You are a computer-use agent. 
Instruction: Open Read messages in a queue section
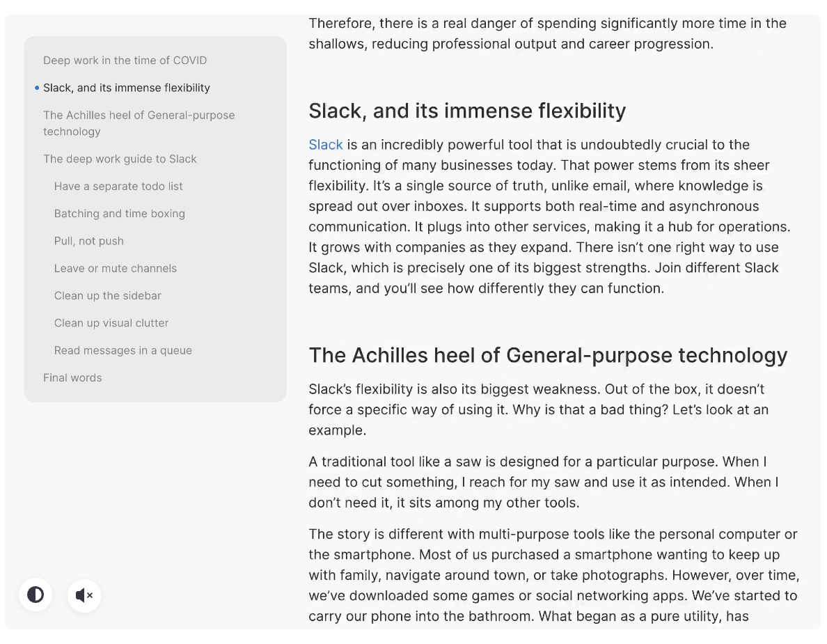tap(123, 351)
